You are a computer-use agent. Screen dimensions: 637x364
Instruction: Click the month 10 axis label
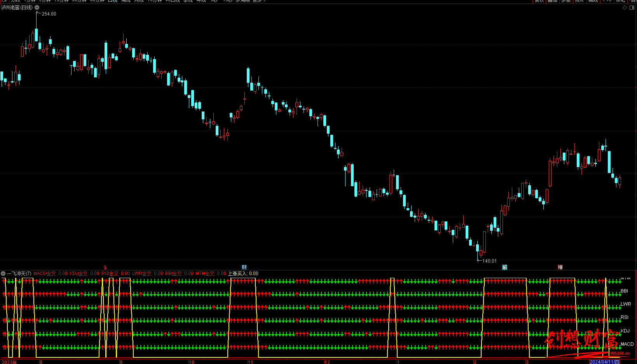[x=192, y=362]
